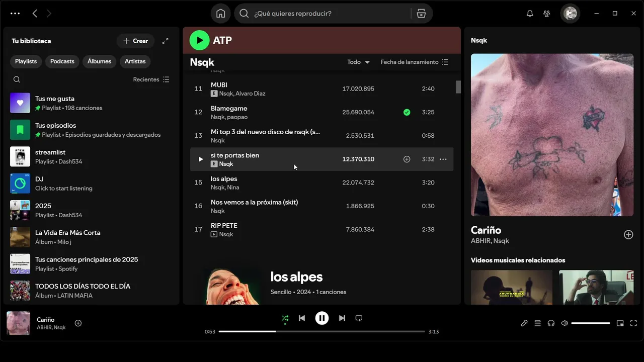
Task: Open the first related music video thumbnail
Action: [x=512, y=287]
